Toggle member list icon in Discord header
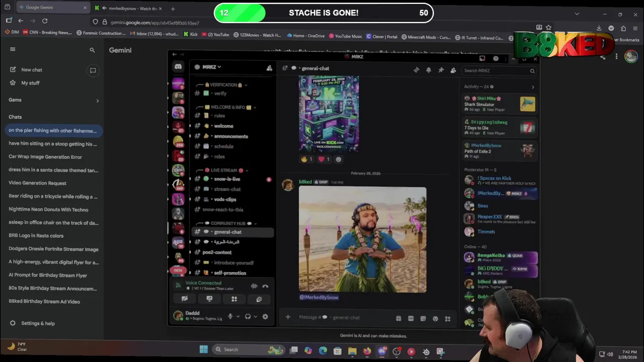 pyautogui.click(x=453, y=70)
